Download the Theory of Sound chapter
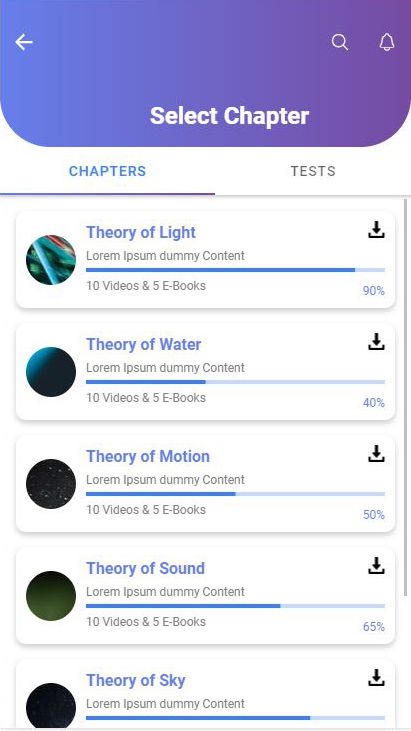The width and height of the screenshot is (411, 731). pyautogui.click(x=376, y=566)
